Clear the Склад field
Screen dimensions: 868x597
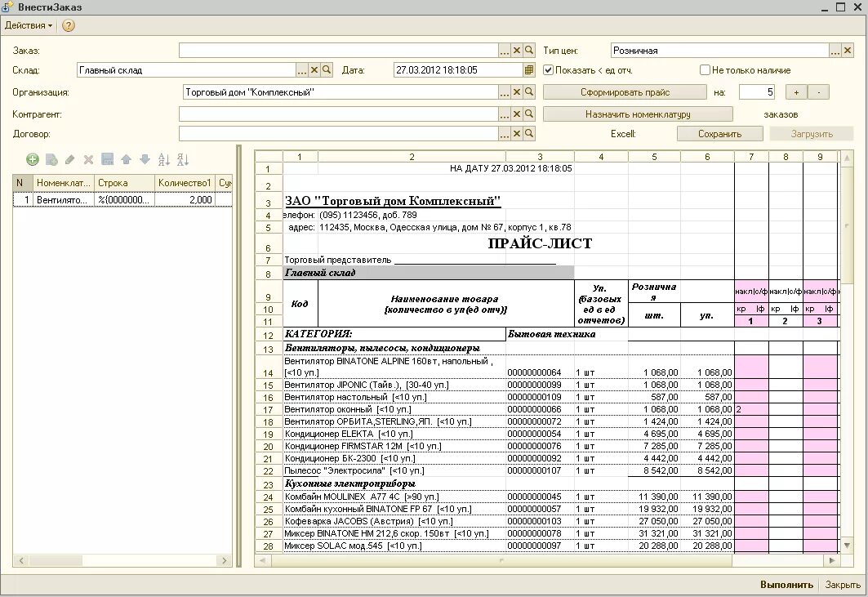tap(314, 69)
